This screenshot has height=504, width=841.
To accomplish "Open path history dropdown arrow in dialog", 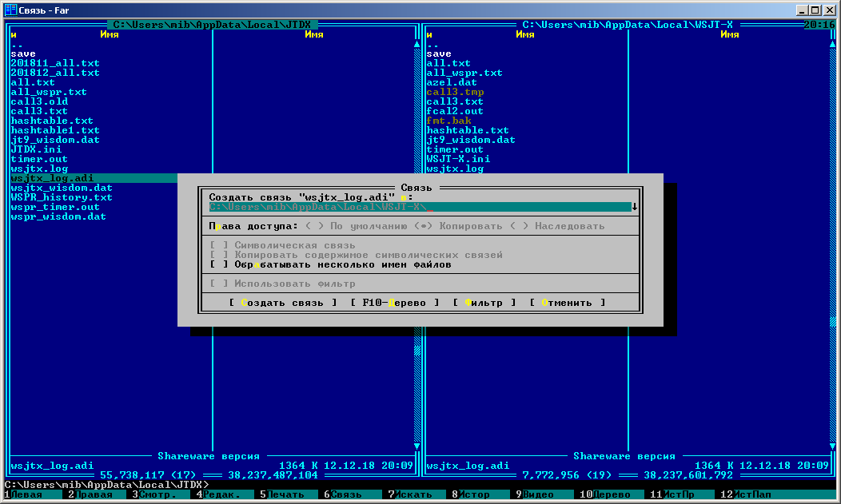I will click(x=634, y=207).
